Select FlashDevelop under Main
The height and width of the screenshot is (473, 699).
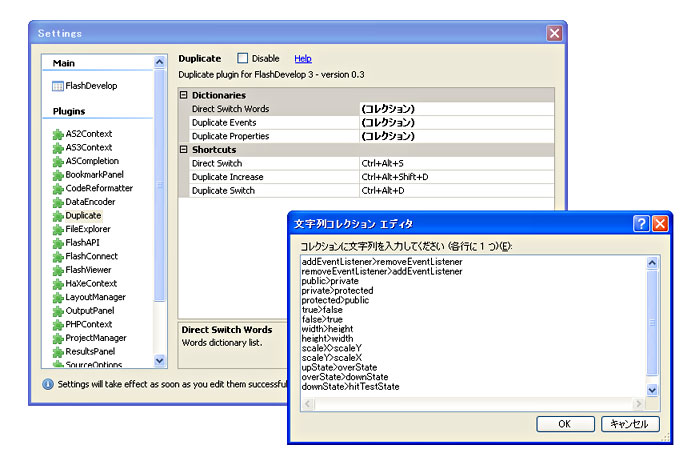coord(91,86)
